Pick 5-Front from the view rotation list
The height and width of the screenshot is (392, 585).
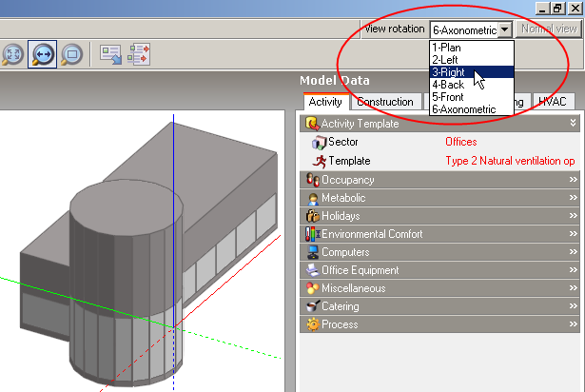point(451,96)
